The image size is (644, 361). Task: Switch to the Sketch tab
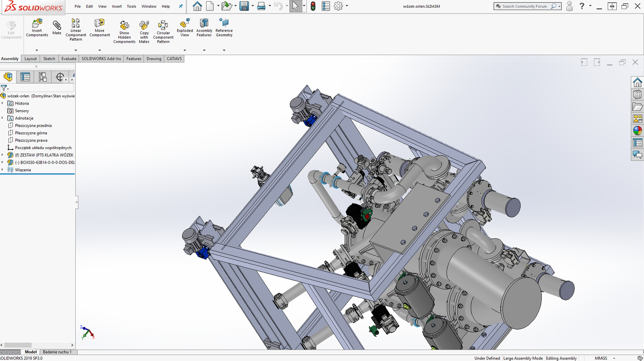tap(49, 59)
